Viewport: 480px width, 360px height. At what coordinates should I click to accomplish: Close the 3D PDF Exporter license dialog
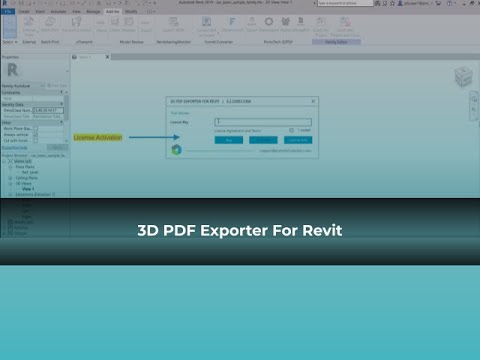(313, 101)
